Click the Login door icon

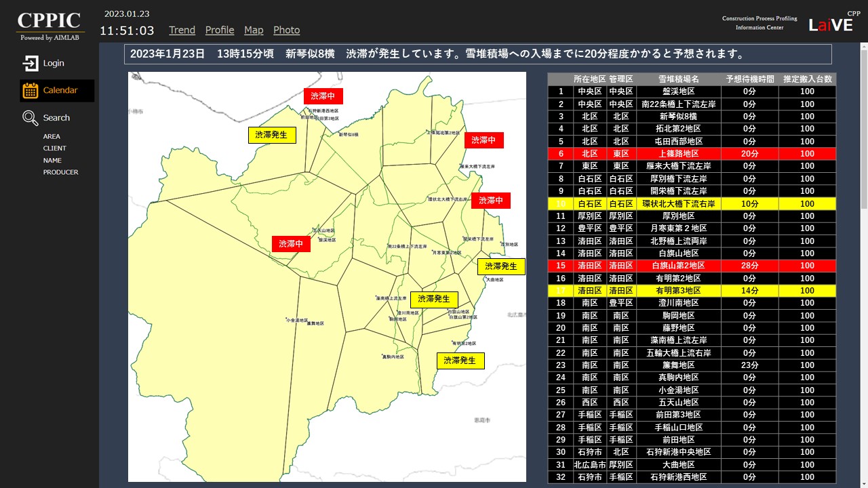pyautogui.click(x=31, y=63)
